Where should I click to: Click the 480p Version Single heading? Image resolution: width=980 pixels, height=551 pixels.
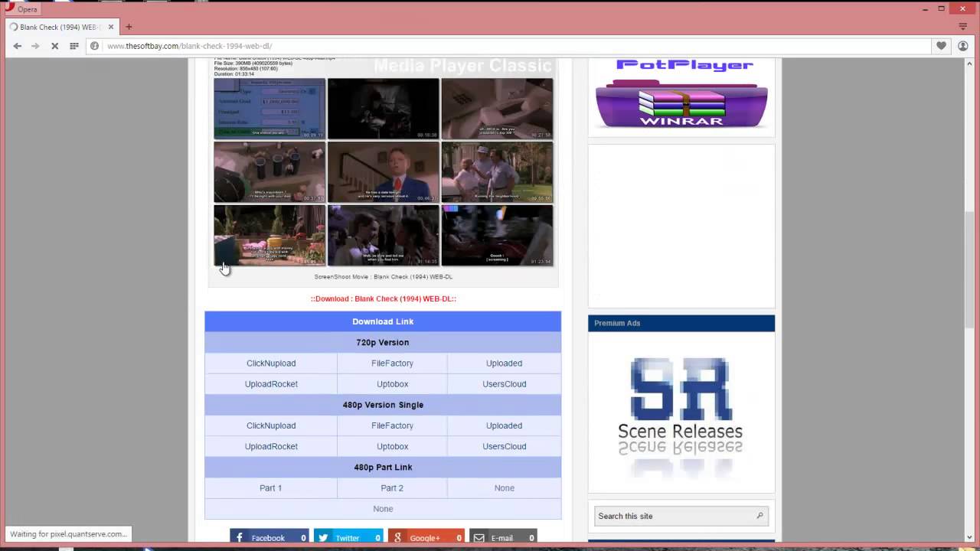[383, 405]
